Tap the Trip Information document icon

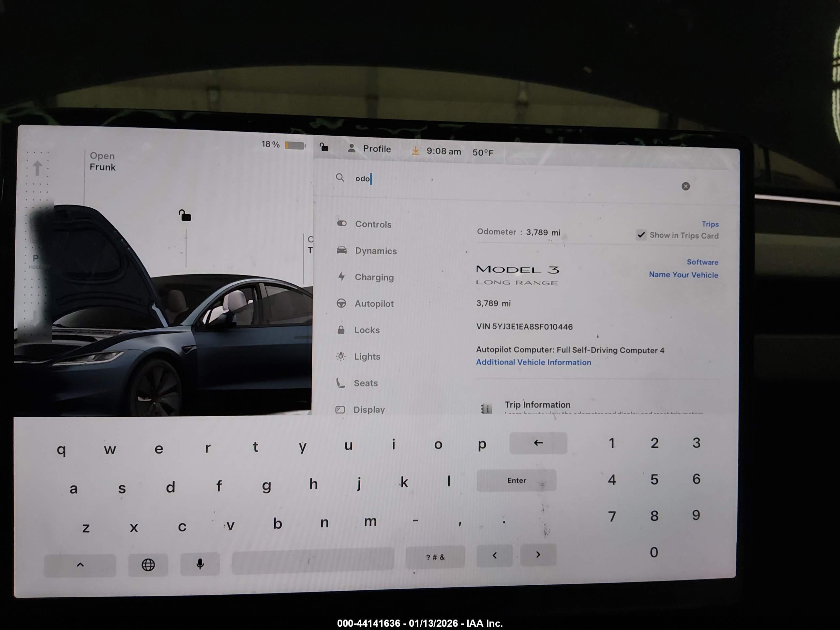pos(487,408)
